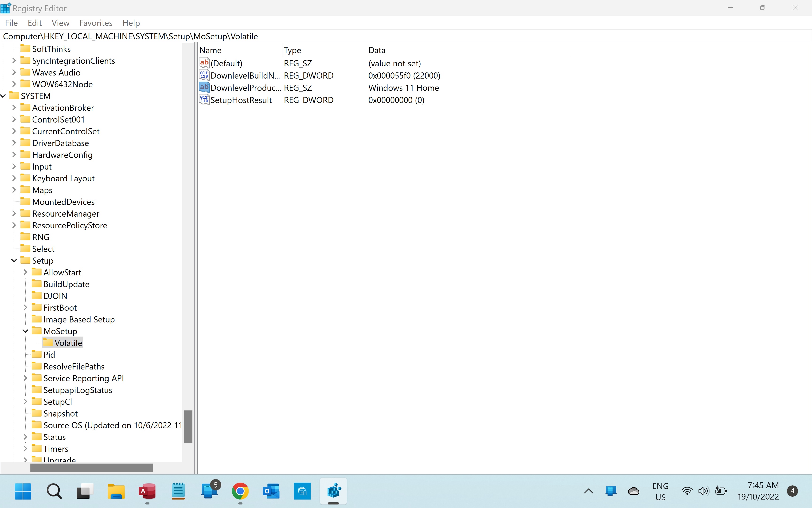The height and width of the screenshot is (508, 812).
Task: Open Outlook from the taskbar
Action: click(x=271, y=491)
